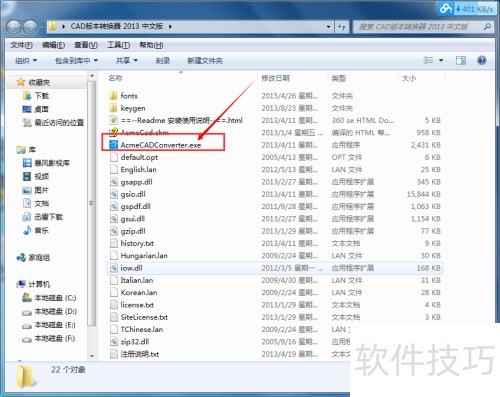Image resolution: width=500 pixels, height=397 pixels.
Task: Open Homegroup (家庭组) in sidebar
Action: point(33,257)
